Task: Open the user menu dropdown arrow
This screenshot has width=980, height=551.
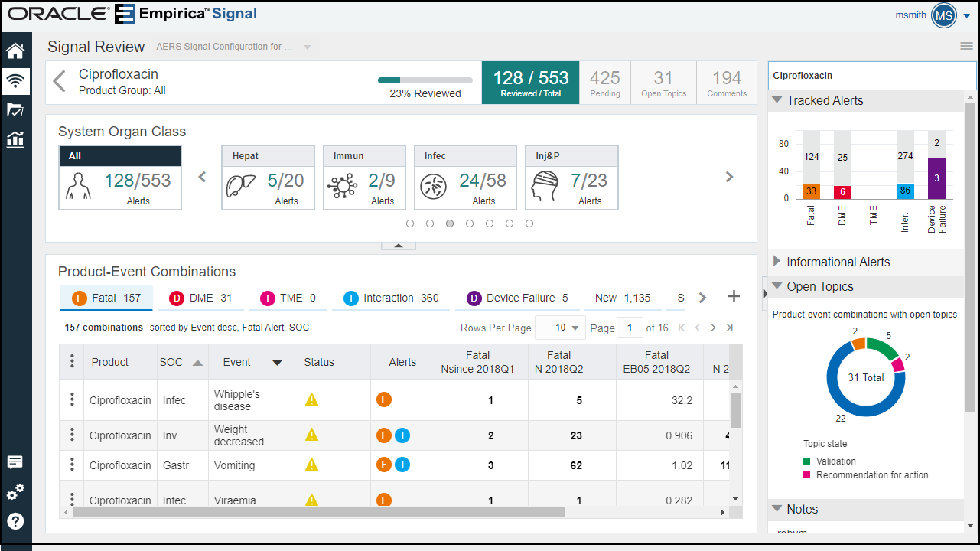Action: coord(967,15)
